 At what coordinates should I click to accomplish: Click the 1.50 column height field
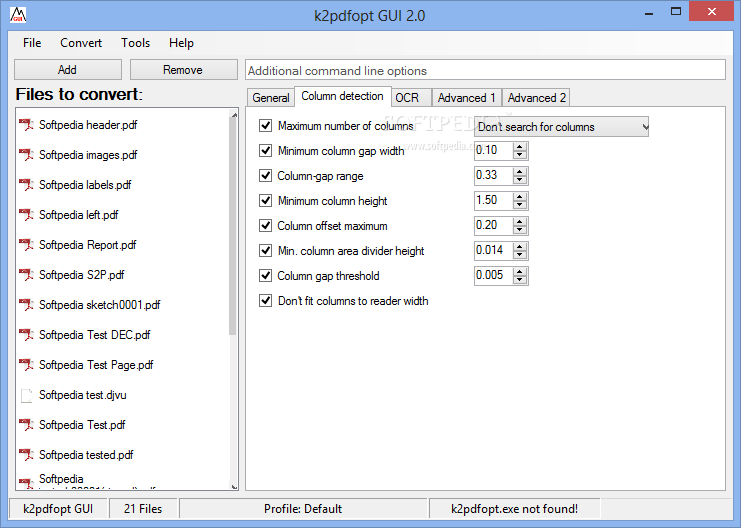pyautogui.click(x=494, y=201)
